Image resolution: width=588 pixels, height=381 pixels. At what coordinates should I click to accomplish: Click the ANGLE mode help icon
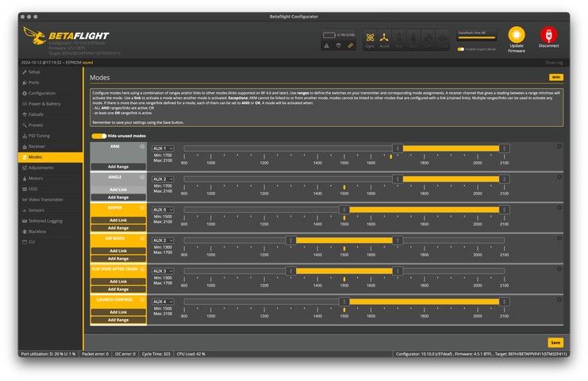143,177
